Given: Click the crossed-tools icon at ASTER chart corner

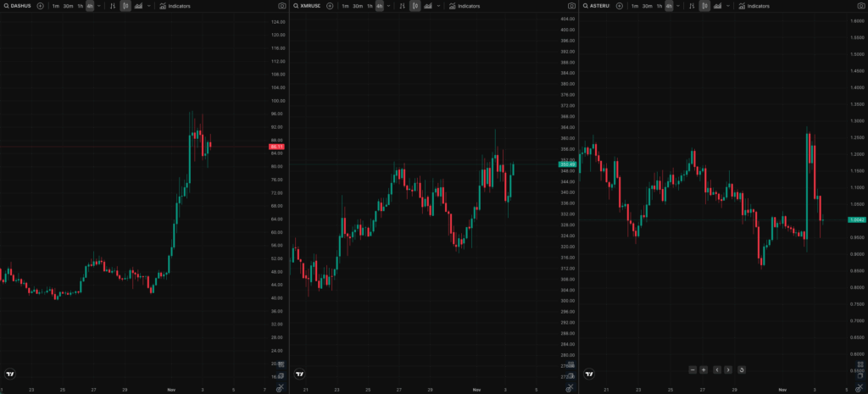Looking at the screenshot, I should [x=860, y=387].
